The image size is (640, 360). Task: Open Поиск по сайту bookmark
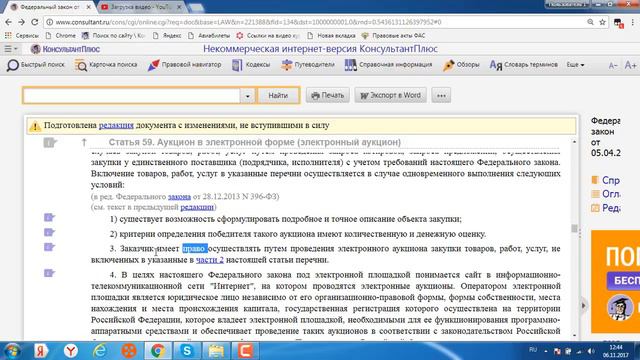click(x=113, y=36)
